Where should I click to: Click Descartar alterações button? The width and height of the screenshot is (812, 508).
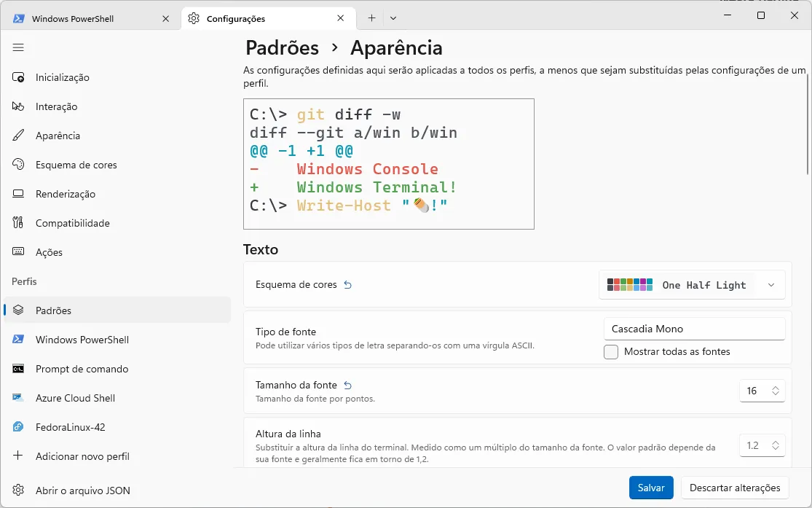coord(735,488)
